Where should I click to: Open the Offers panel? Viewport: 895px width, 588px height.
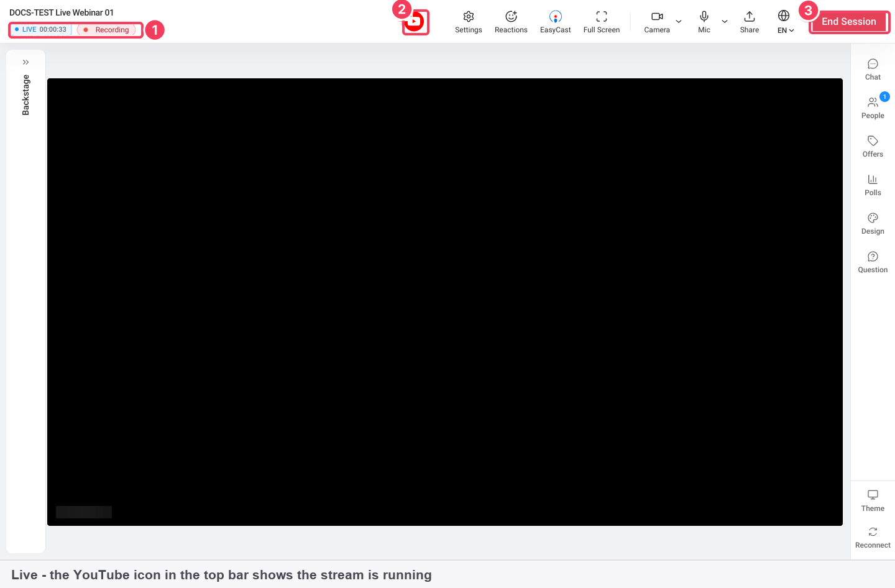[873, 147]
